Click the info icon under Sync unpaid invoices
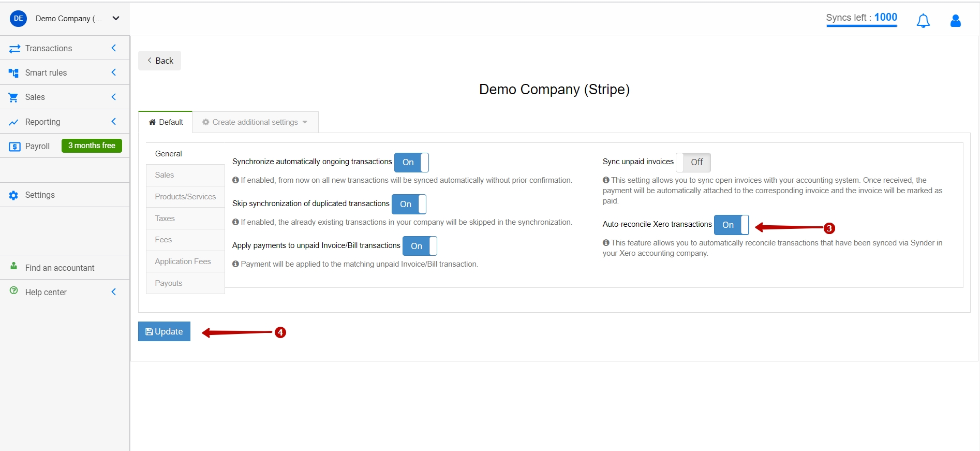 click(x=606, y=180)
